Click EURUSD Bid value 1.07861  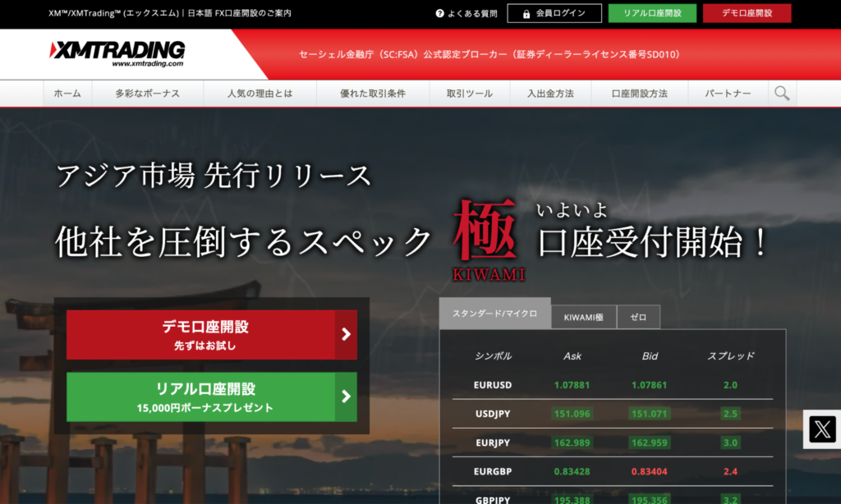649,385
